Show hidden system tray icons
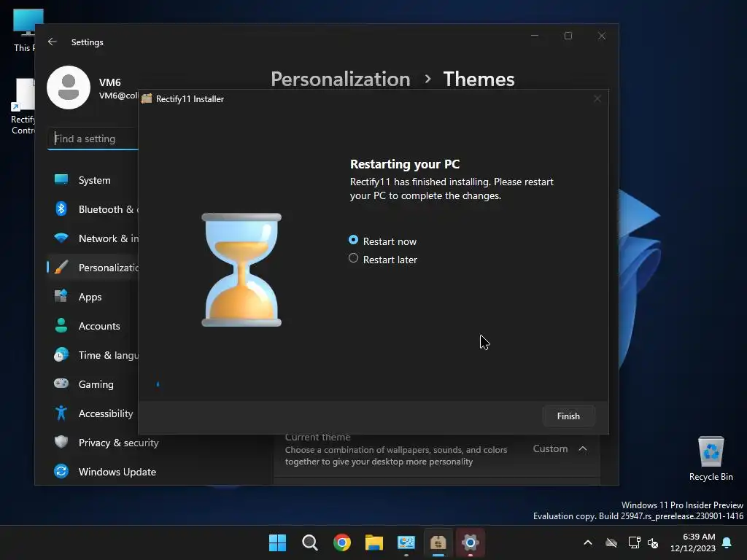 coord(588,542)
